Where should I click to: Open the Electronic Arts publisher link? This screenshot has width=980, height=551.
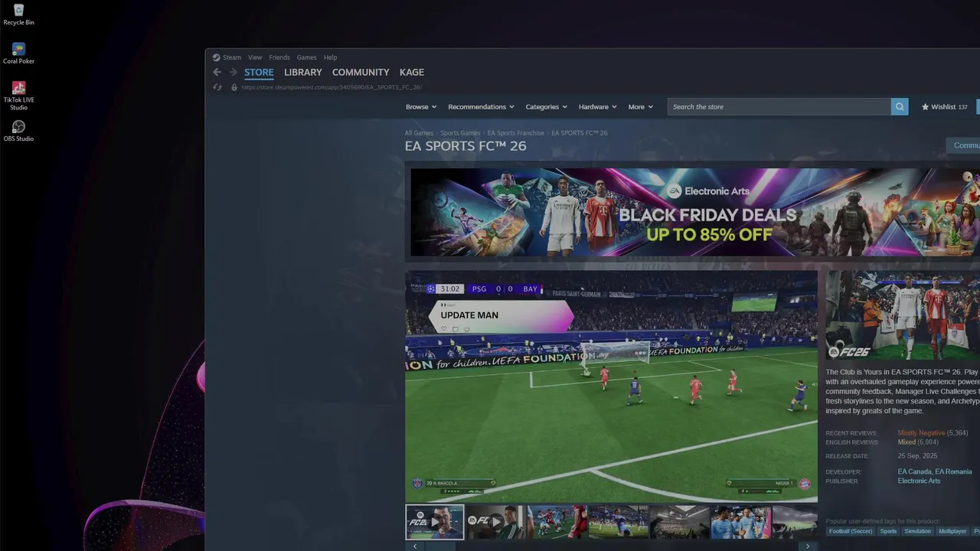tap(919, 481)
